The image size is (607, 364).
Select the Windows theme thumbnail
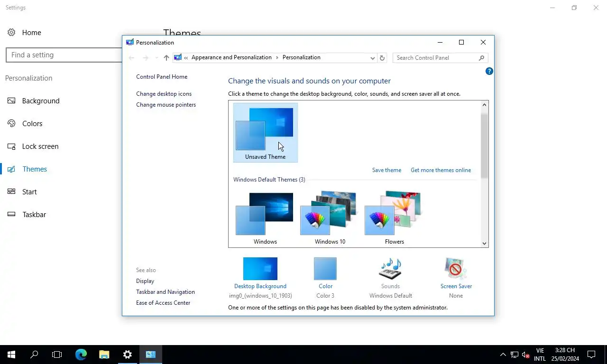(x=265, y=218)
